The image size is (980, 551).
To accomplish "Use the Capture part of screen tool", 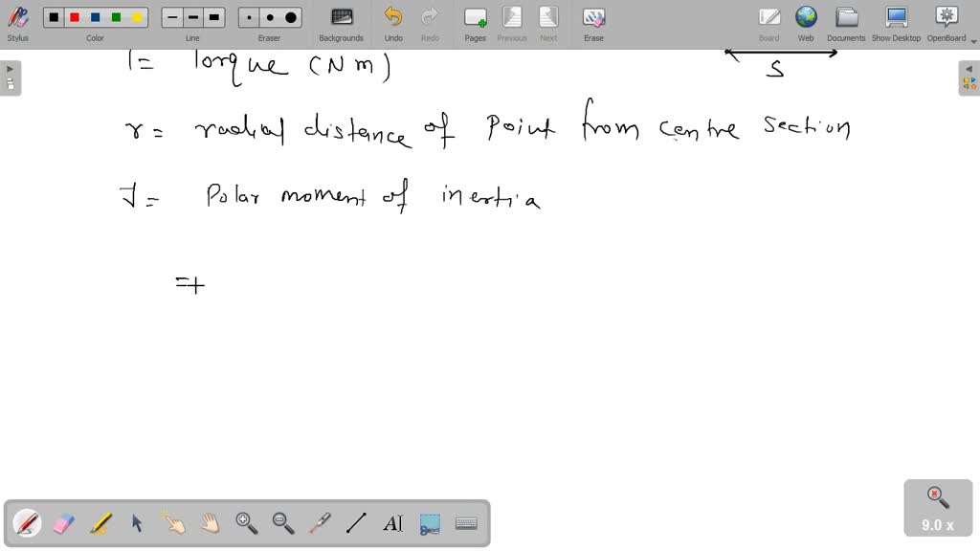I will pyautogui.click(x=429, y=523).
